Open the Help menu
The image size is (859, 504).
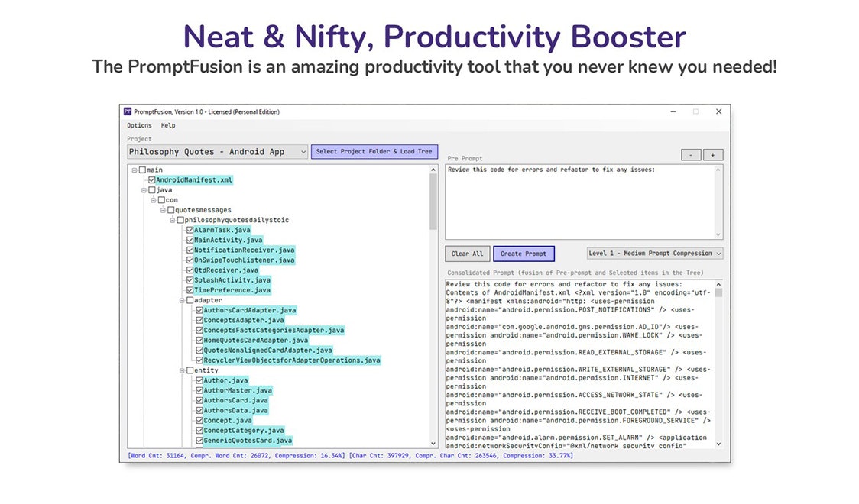tap(168, 125)
